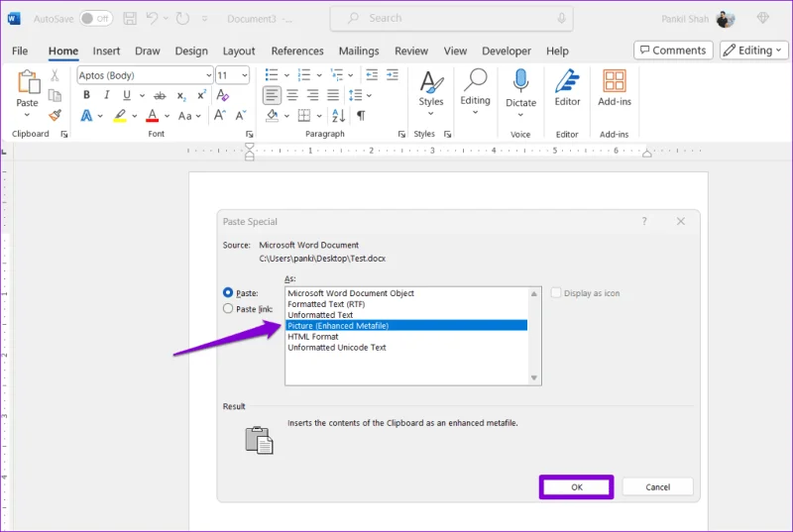Click the Save icon in title bar
793x532 pixels.
click(130, 19)
